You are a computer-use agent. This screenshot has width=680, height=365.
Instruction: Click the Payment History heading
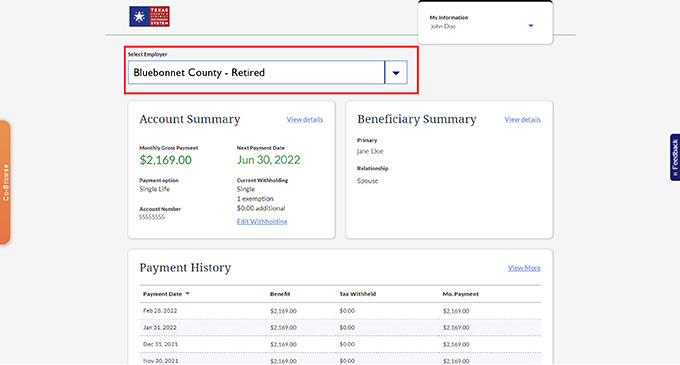click(x=185, y=268)
